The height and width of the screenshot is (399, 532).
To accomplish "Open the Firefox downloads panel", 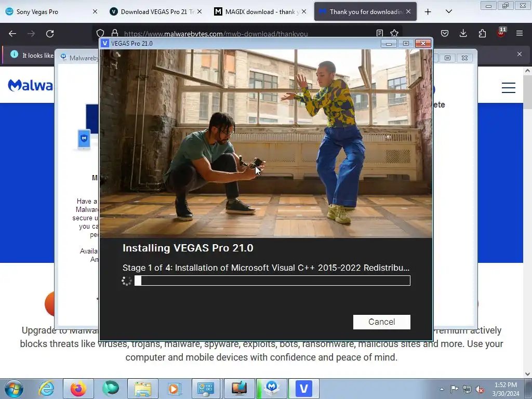I will 463,33.
